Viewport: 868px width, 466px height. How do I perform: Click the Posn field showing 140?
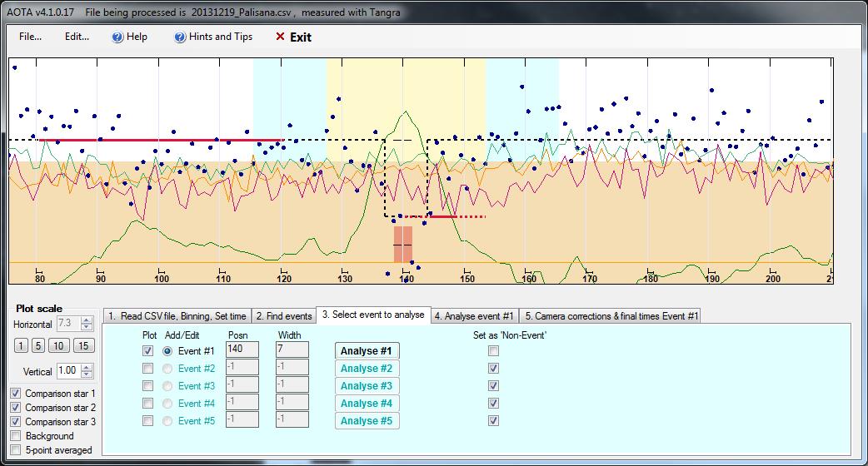point(242,349)
